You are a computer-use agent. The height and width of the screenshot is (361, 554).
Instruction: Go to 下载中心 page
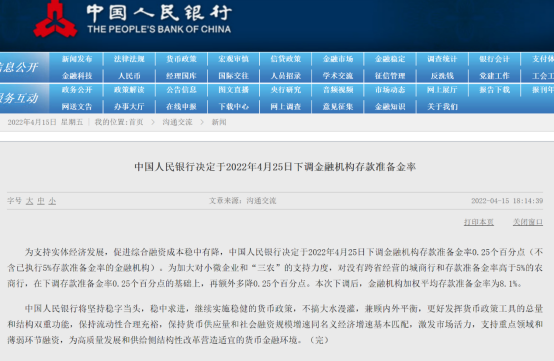click(234, 106)
